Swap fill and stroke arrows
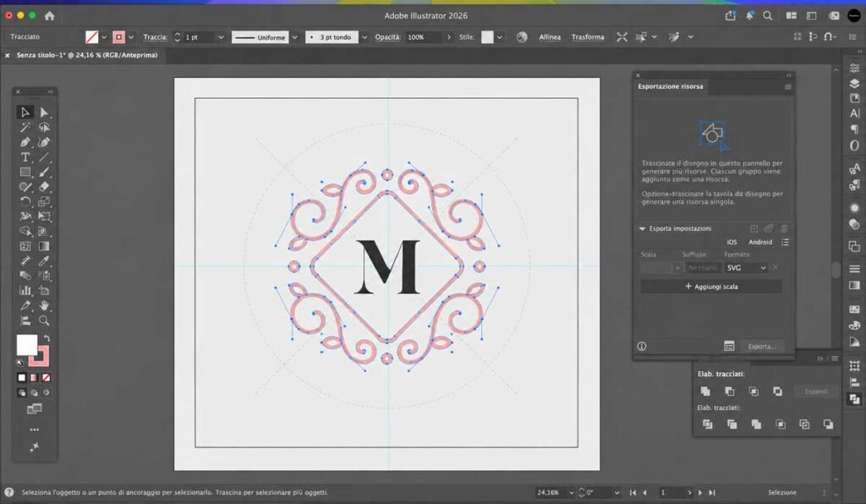Viewport: 866px width, 504px height. [47, 338]
